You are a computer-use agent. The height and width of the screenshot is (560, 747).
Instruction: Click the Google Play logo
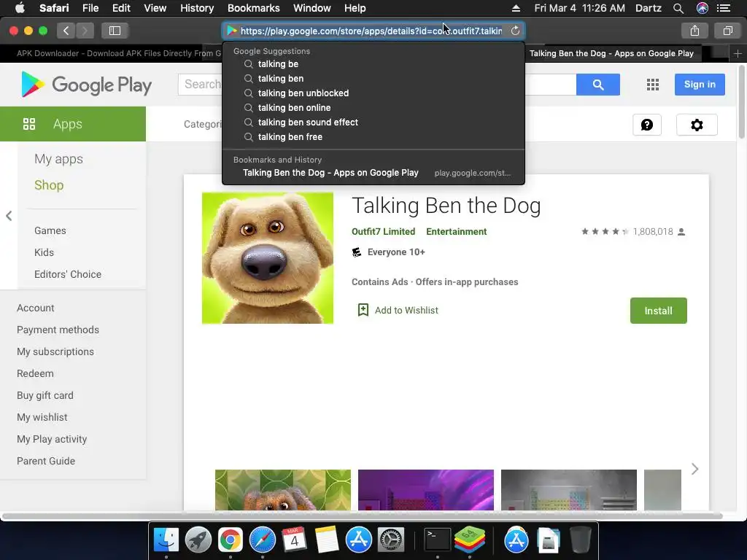[86, 85]
